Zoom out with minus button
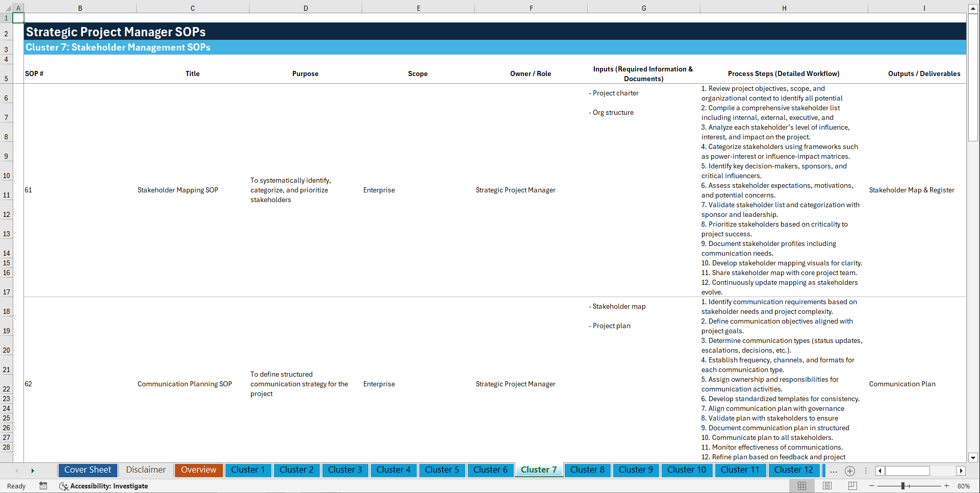980x493 pixels. coord(872,486)
